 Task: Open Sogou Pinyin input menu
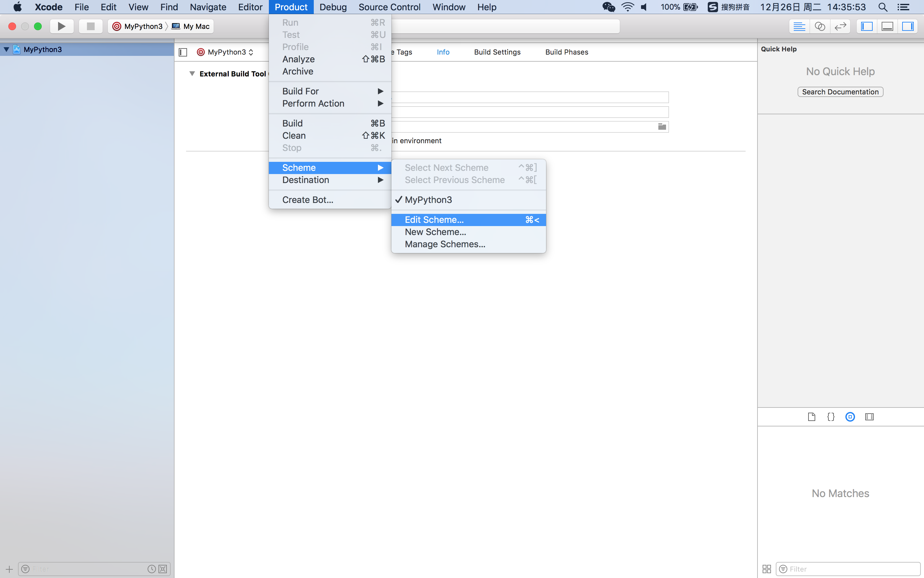point(729,7)
